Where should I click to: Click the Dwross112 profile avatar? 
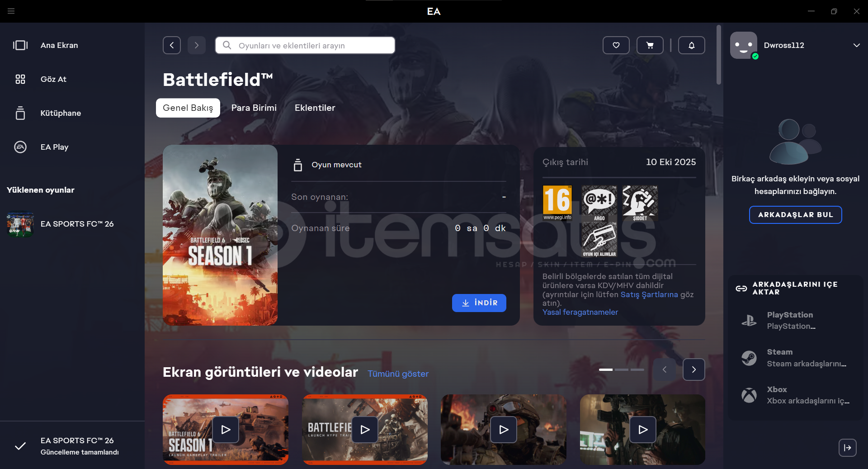tap(744, 45)
